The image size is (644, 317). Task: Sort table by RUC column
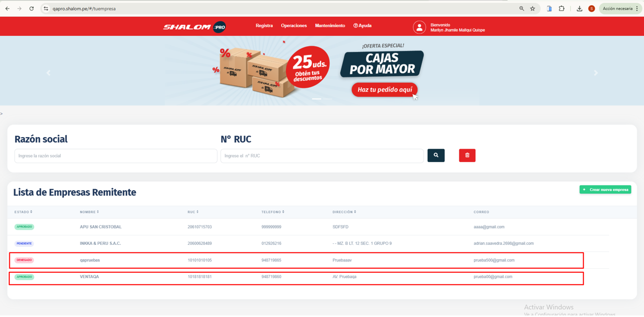tap(193, 212)
